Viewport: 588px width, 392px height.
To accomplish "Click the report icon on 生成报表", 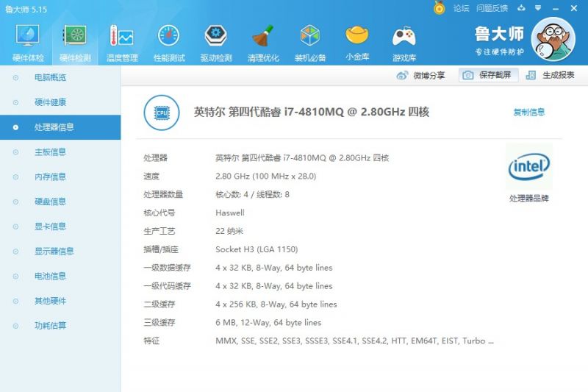I will pos(531,76).
